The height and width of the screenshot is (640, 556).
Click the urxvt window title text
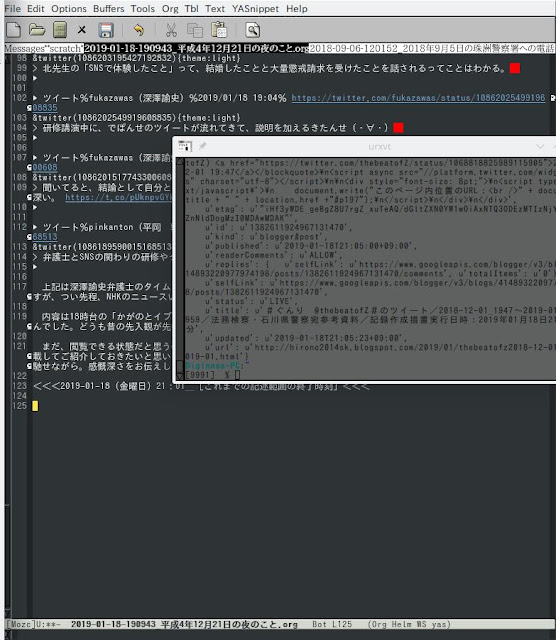point(380,146)
